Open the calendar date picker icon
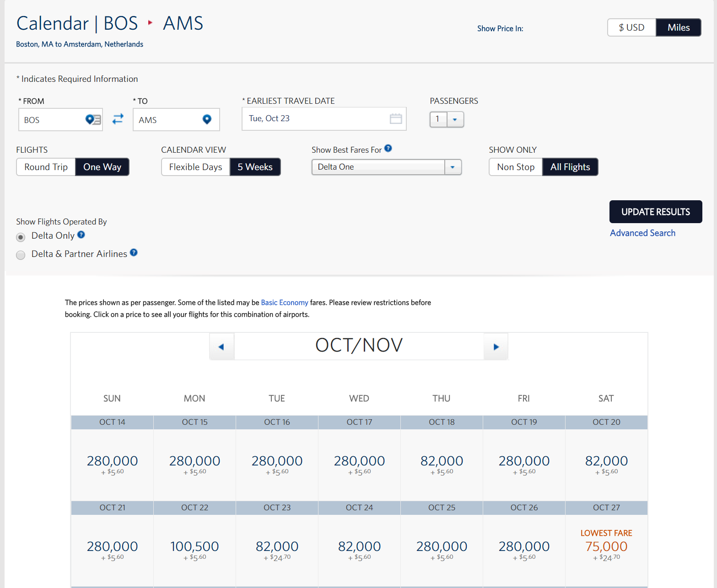 395,119
